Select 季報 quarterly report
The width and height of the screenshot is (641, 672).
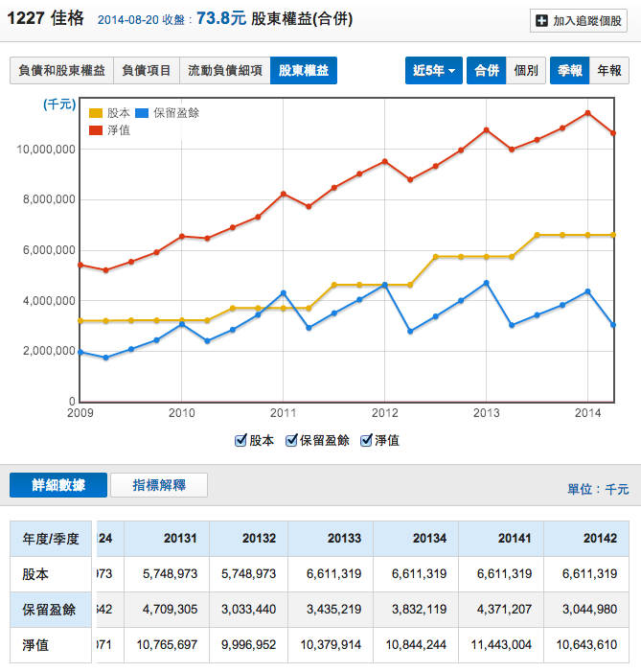coord(569,71)
